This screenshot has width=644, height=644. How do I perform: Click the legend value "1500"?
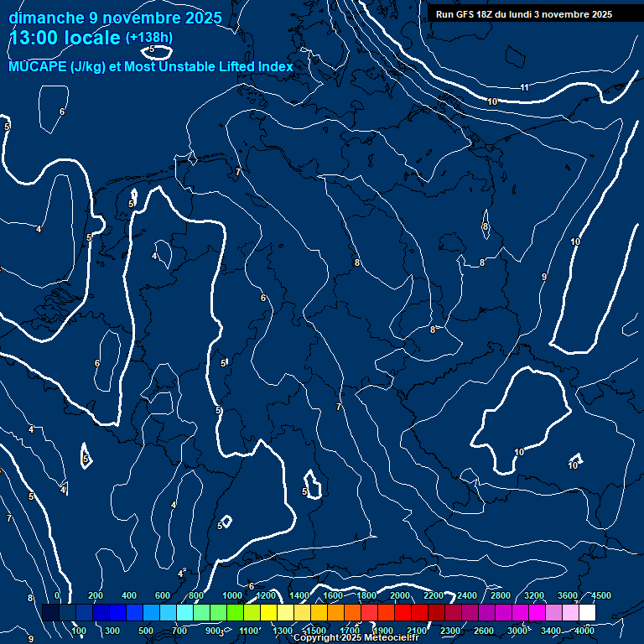click(316, 631)
